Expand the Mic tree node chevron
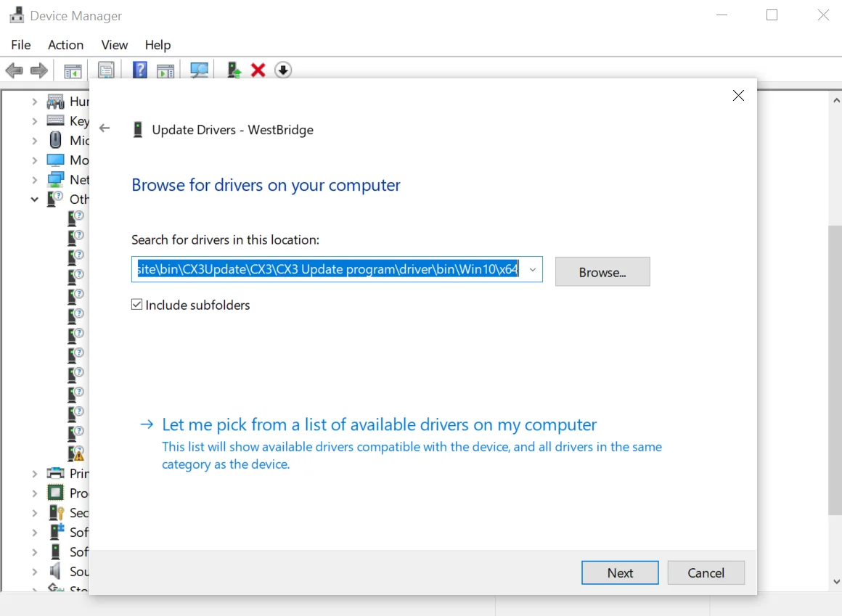 click(x=34, y=141)
